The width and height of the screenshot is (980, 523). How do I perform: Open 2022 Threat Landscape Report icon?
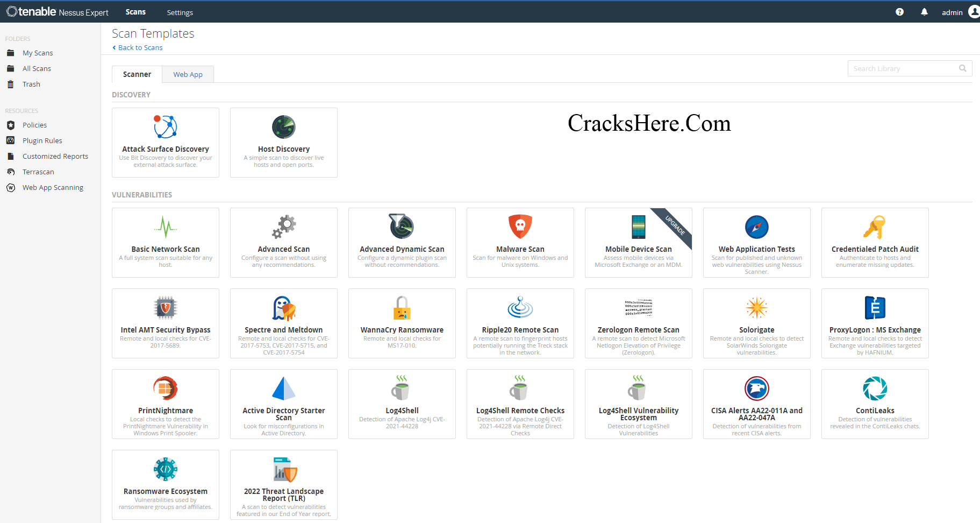(285, 469)
